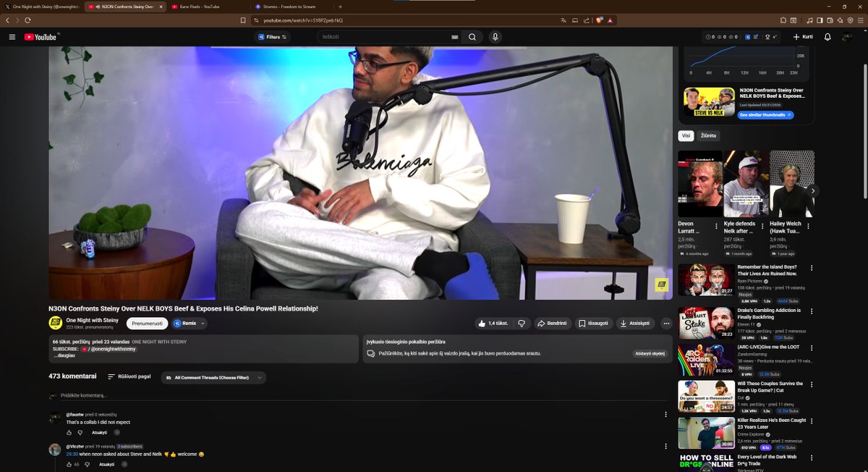
Task: Select the Visi filter chip
Action: click(686, 135)
